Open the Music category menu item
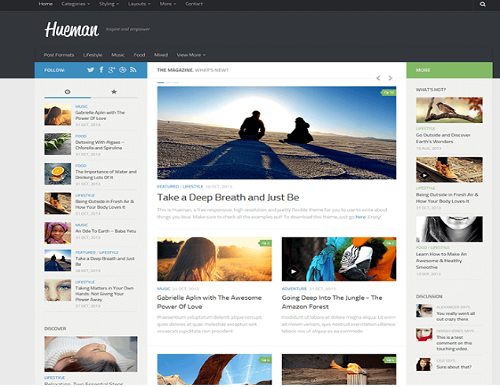Image resolution: width=500 pixels, height=387 pixels. coord(118,55)
